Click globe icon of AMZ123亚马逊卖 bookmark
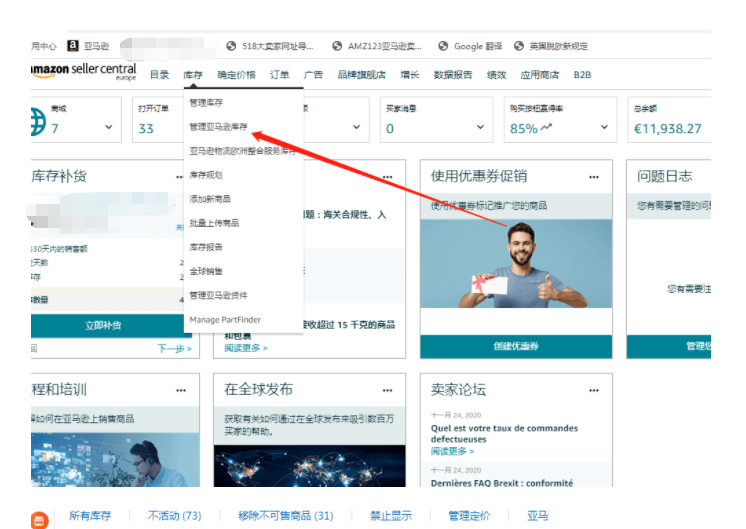The image size is (746, 529). click(337, 46)
